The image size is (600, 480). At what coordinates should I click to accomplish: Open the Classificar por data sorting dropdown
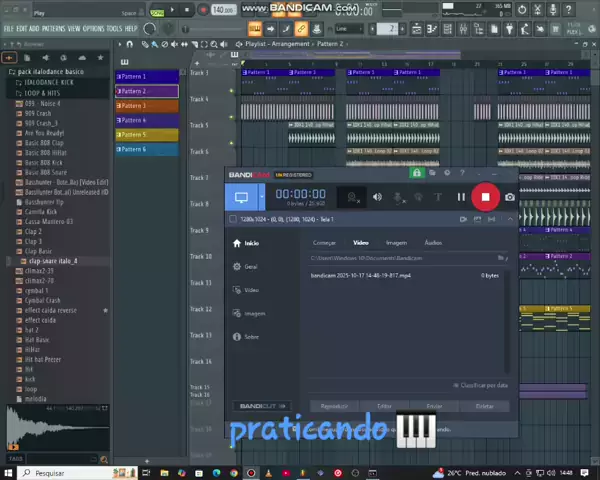click(x=482, y=385)
